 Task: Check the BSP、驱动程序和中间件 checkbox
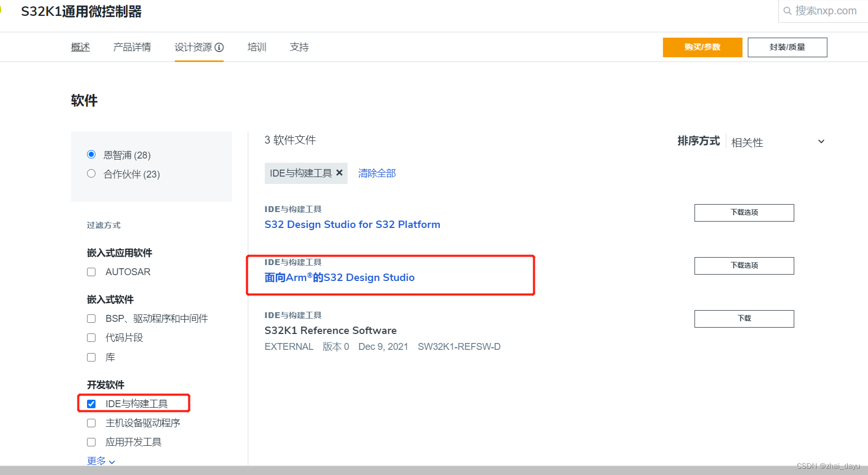(91, 319)
